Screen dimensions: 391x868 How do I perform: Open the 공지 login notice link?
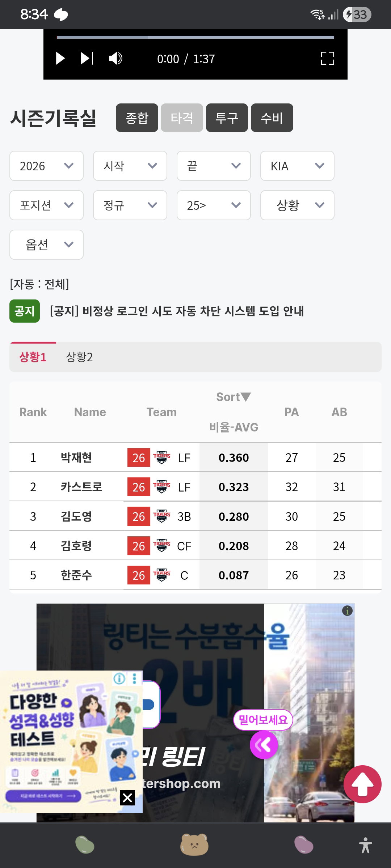(177, 311)
